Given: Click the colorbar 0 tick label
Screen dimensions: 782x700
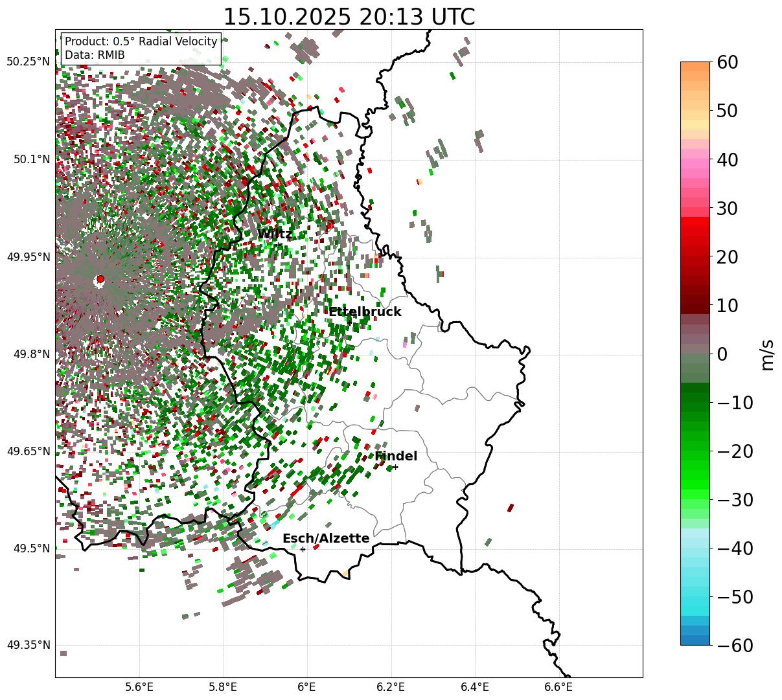Looking at the screenshot, I should [721, 354].
